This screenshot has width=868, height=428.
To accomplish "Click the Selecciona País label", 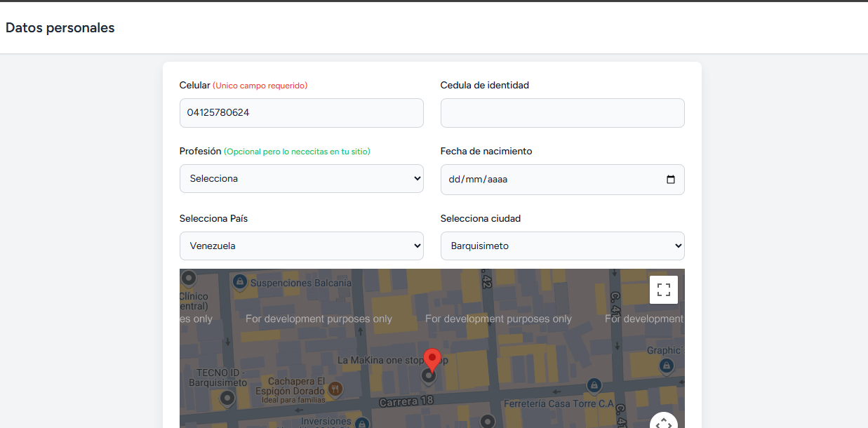I will coord(213,218).
